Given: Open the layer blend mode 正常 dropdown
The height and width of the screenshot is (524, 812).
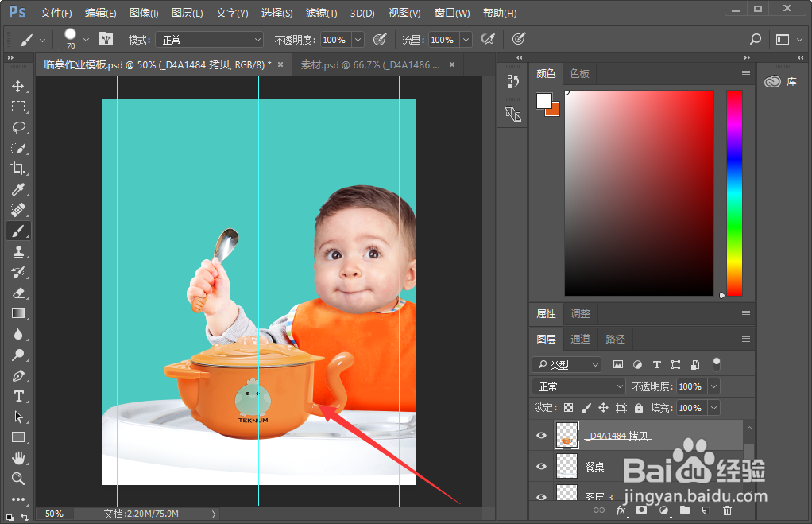Looking at the screenshot, I should click(x=579, y=386).
